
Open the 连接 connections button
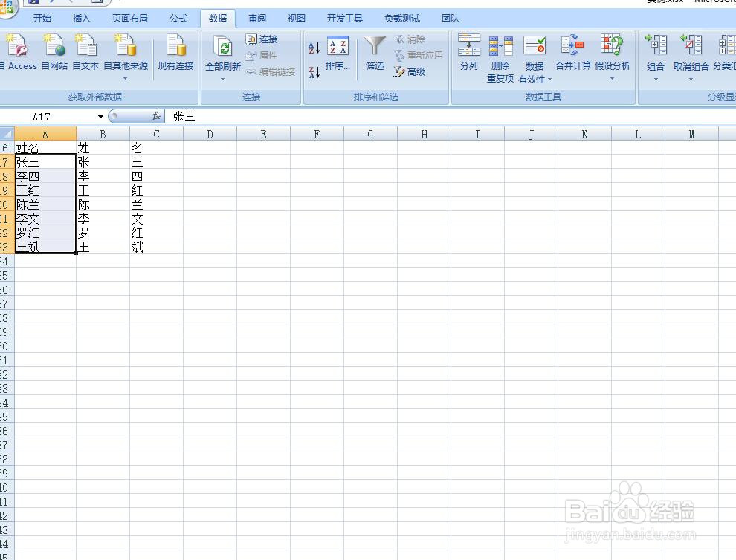(x=262, y=39)
